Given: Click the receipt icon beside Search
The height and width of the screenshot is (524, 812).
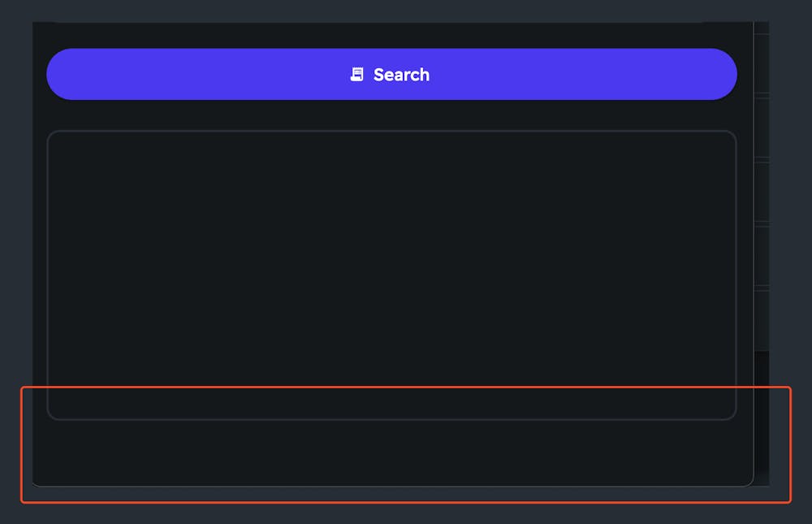Looking at the screenshot, I should tap(356, 75).
